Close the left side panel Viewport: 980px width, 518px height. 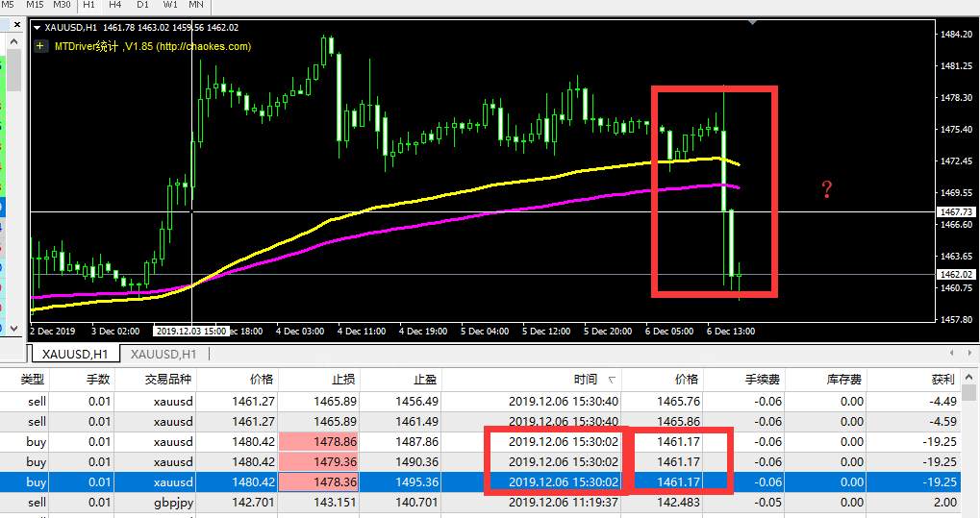click(x=17, y=25)
